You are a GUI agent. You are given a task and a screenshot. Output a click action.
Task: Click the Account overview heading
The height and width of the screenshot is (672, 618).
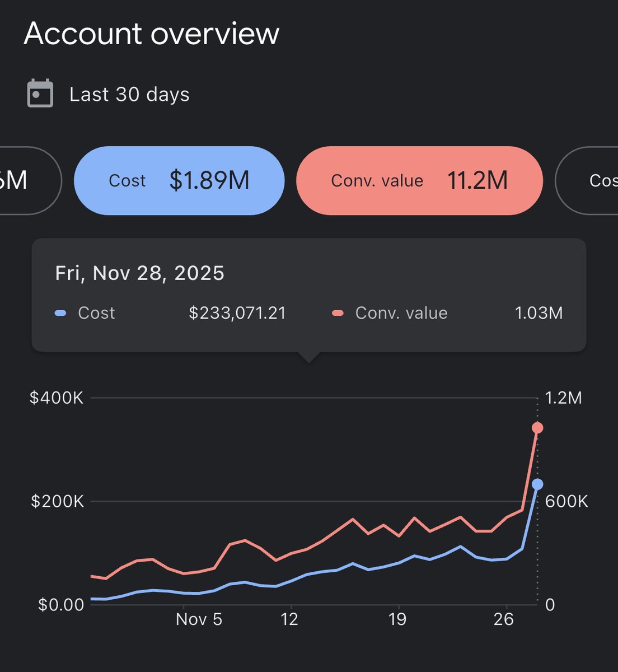(x=152, y=34)
